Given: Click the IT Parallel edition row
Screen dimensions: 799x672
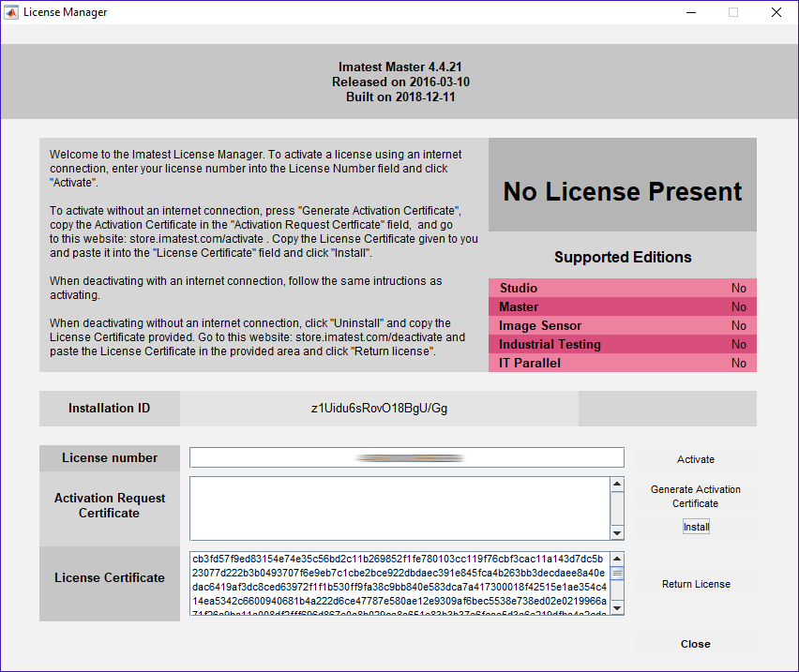Looking at the screenshot, I should coord(622,363).
